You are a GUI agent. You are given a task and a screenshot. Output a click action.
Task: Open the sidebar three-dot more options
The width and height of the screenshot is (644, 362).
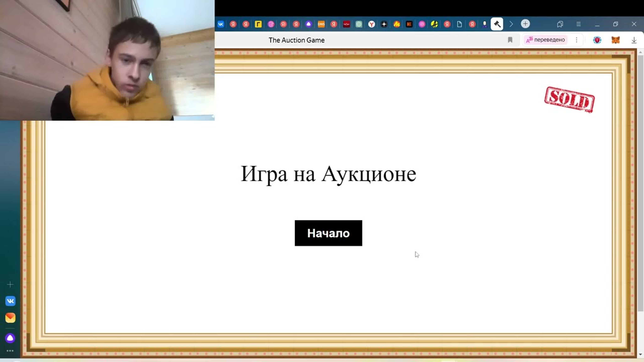(x=10, y=351)
